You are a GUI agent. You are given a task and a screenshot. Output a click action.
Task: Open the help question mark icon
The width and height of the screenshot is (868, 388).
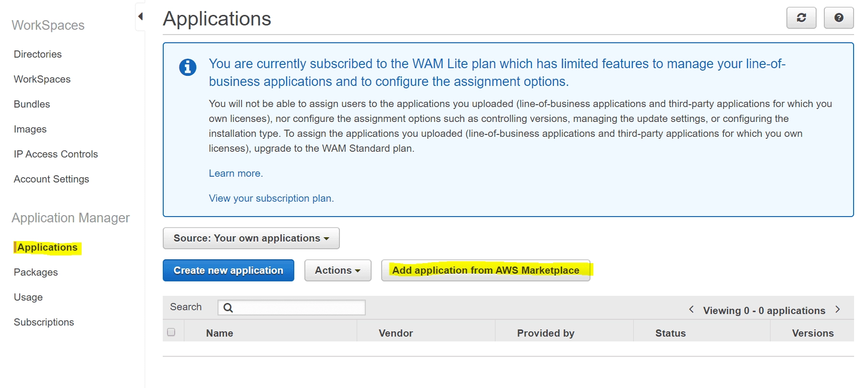[839, 18]
